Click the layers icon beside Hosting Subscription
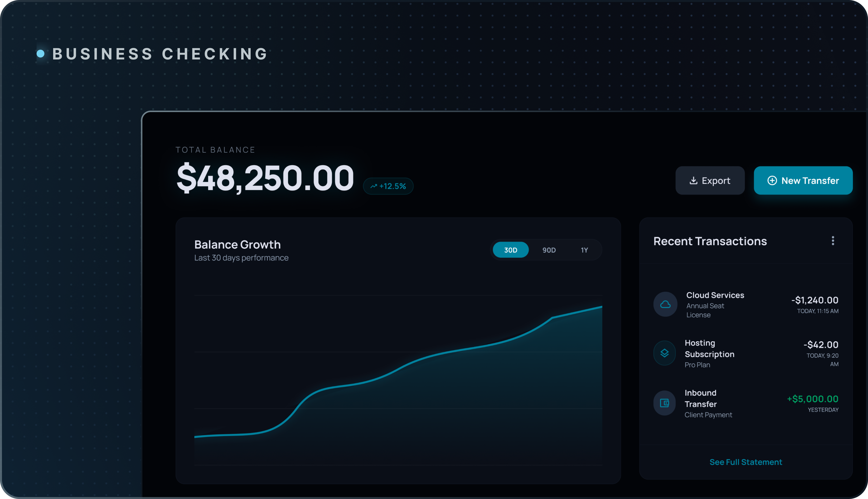Image resolution: width=868 pixels, height=499 pixels. (664, 353)
